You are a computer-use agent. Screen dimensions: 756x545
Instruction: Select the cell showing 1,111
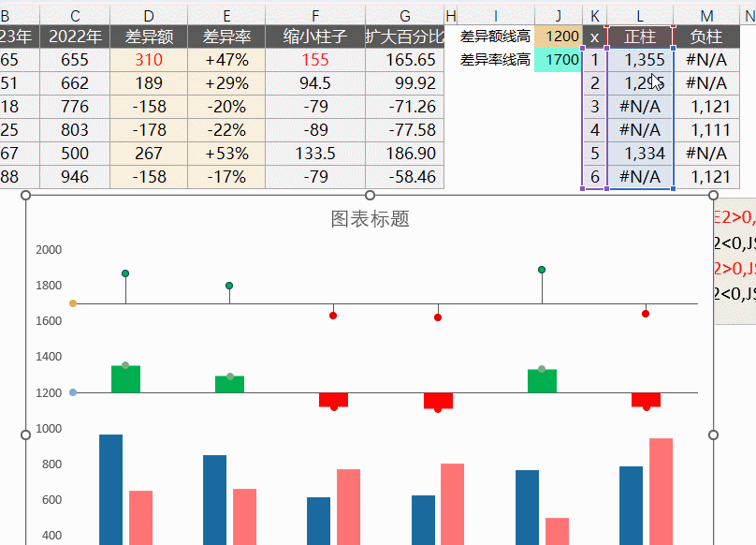pos(706,130)
